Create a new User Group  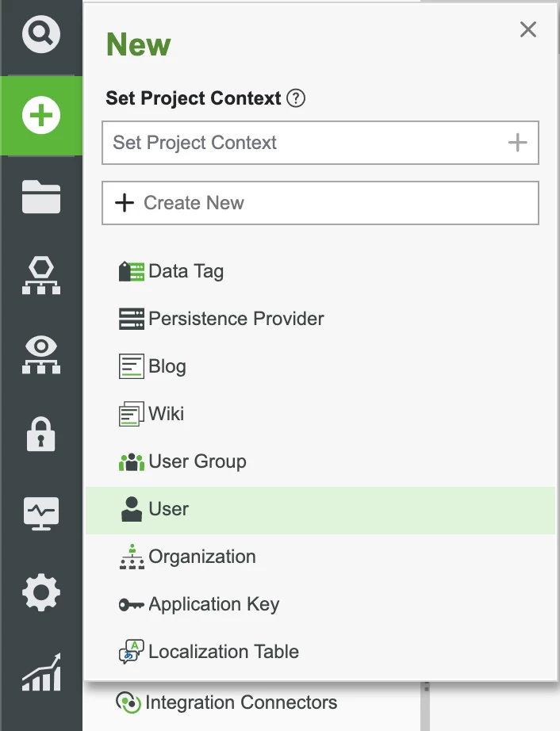[x=197, y=461]
